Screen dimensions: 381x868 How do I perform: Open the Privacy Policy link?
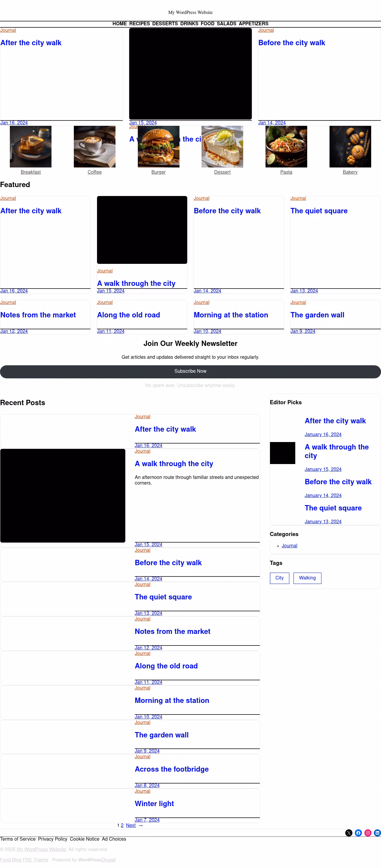pos(53,839)
